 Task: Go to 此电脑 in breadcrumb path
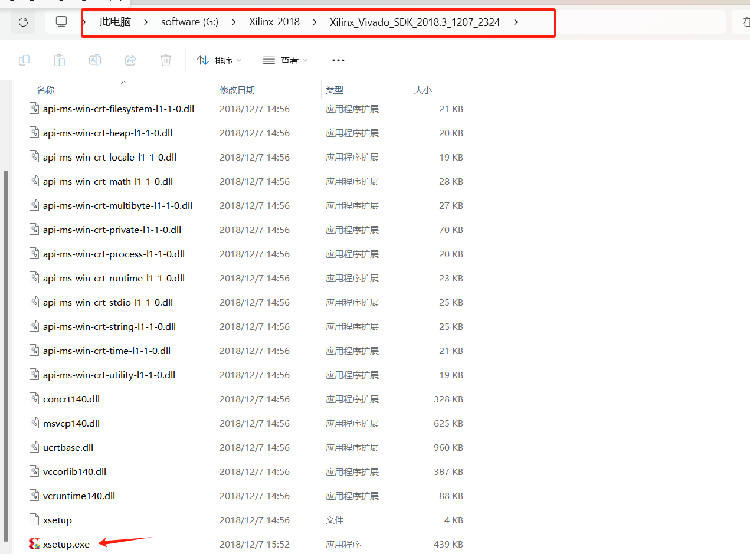[115, 22]
